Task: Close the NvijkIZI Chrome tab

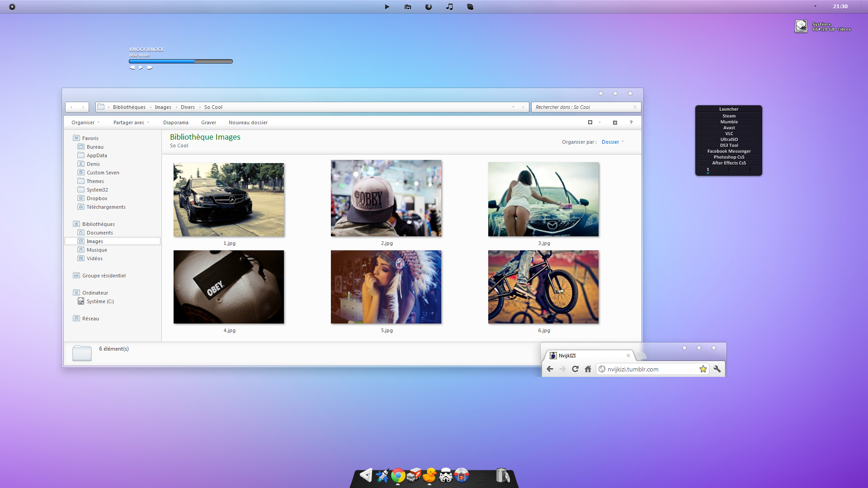Action: (628, 356)
